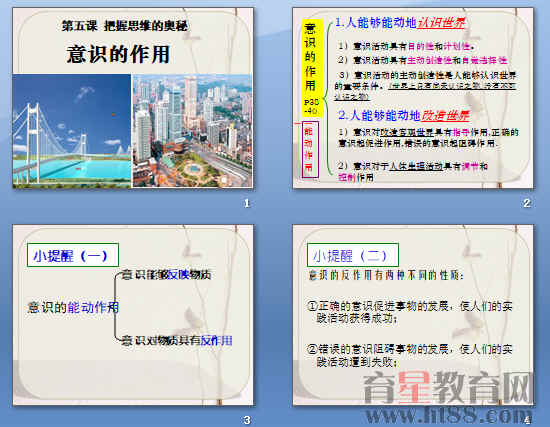
Task: Click the city skyline photo on slide 1
Action: coord(193,131)
